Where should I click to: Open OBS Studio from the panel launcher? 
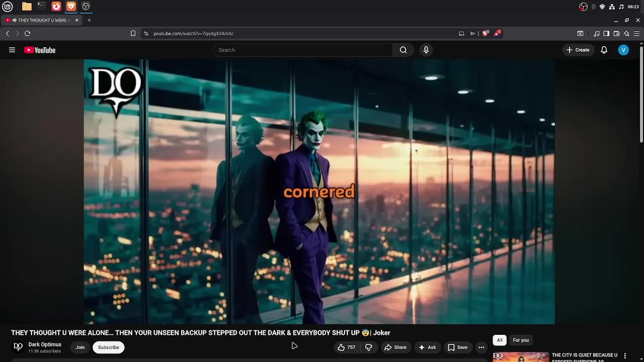pos(86,7)
